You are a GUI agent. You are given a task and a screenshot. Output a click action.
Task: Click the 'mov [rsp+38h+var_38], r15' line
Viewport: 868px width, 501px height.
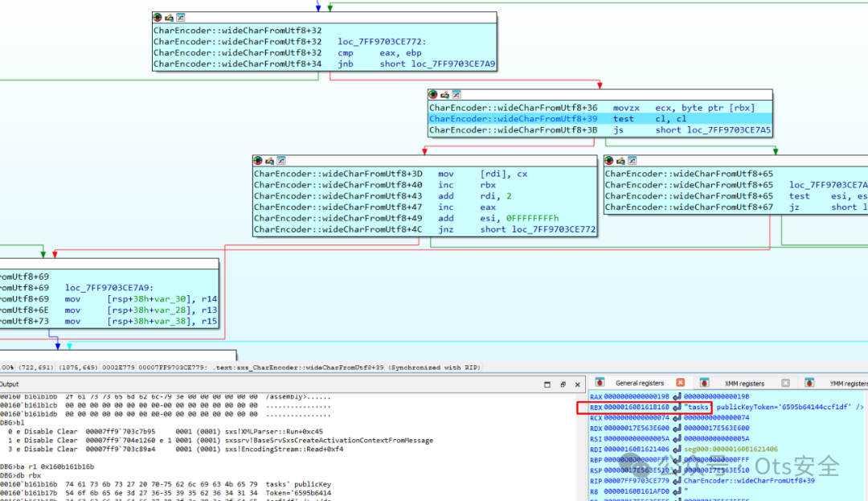141,321
